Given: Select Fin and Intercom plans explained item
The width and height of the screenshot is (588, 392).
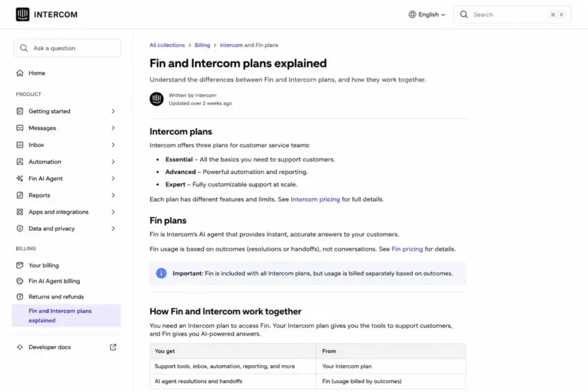Looking at the screenshot, I should point(66,316).
